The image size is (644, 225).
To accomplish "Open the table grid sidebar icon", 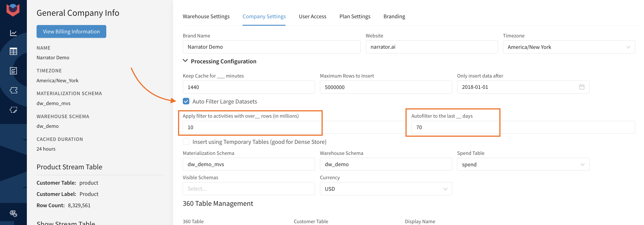I will click(13, 51).
